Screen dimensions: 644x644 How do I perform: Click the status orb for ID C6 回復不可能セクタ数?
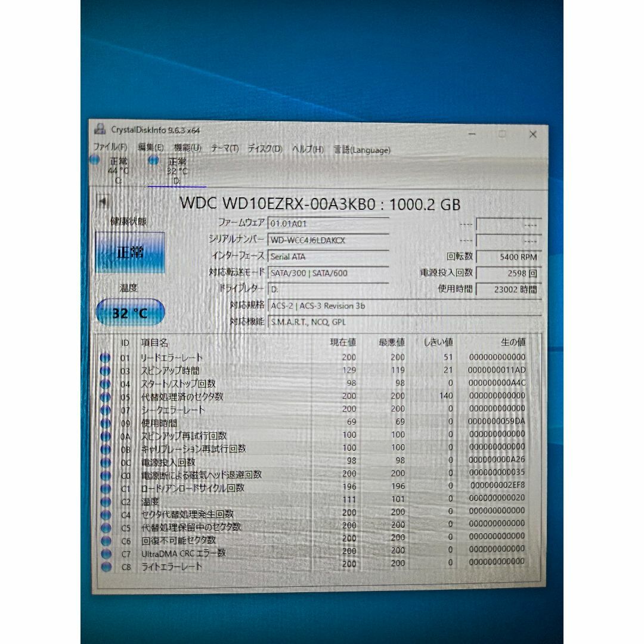(x=106, y=540)
